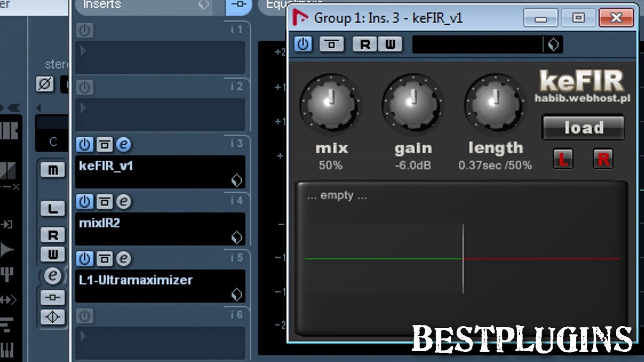
Task: Click Inserts preset diamond icon
Action: (x=203, y=5)
